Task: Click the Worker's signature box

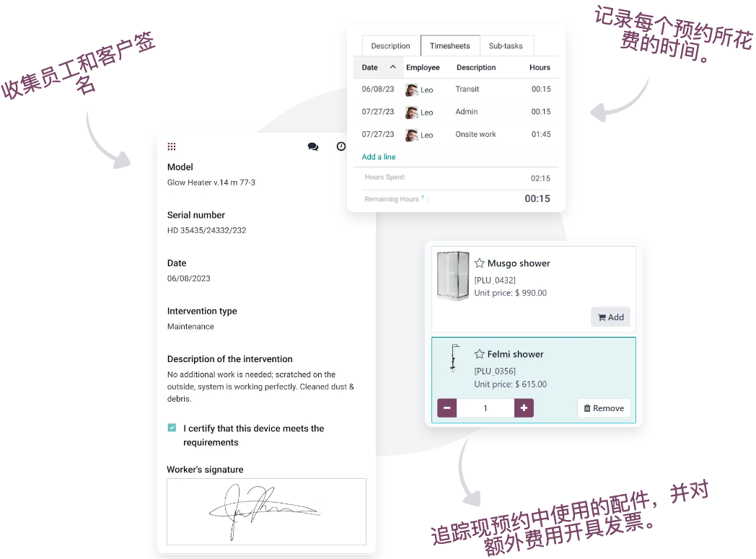Action: (267, 512)
